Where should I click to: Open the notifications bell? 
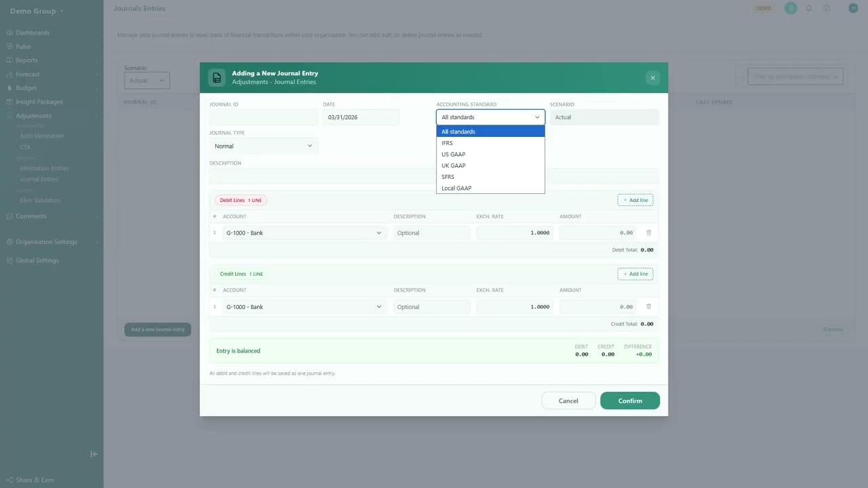[x=809, y=8]
